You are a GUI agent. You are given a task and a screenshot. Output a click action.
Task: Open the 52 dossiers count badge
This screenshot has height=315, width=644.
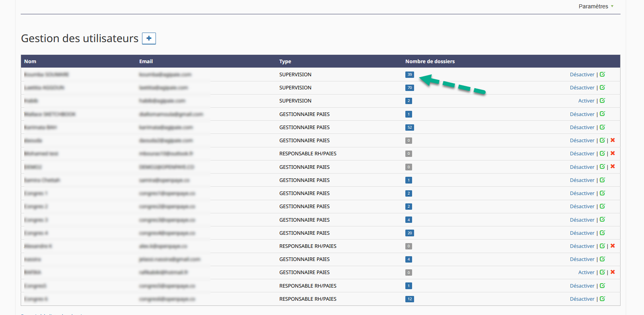(410, 128)
